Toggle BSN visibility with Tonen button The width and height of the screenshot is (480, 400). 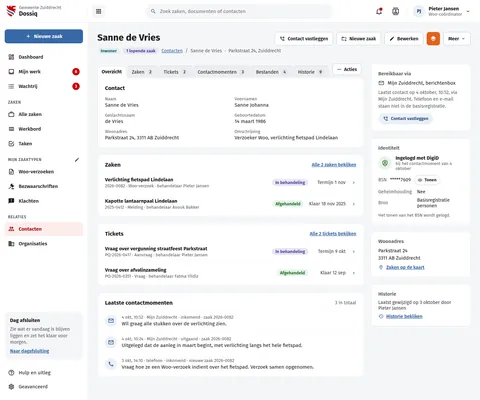click(427, 180)
